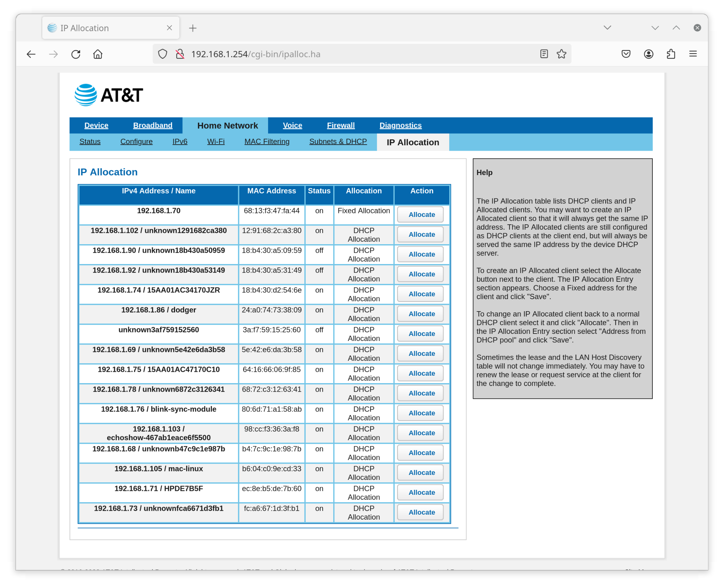Go to the IPv6 sub-tab
The image size is (724, 588).
(x=180, y=142)
